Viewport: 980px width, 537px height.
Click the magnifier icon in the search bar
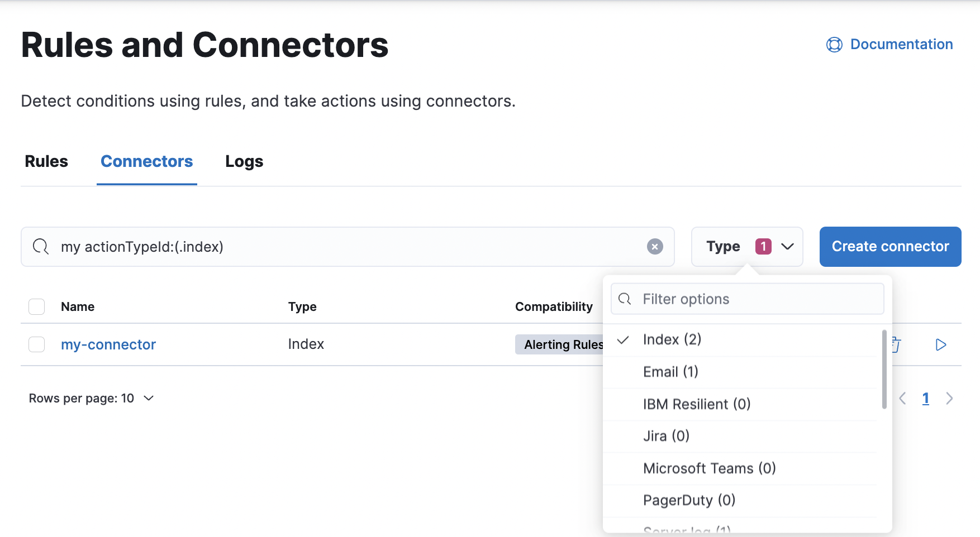[x=41, y=246]
